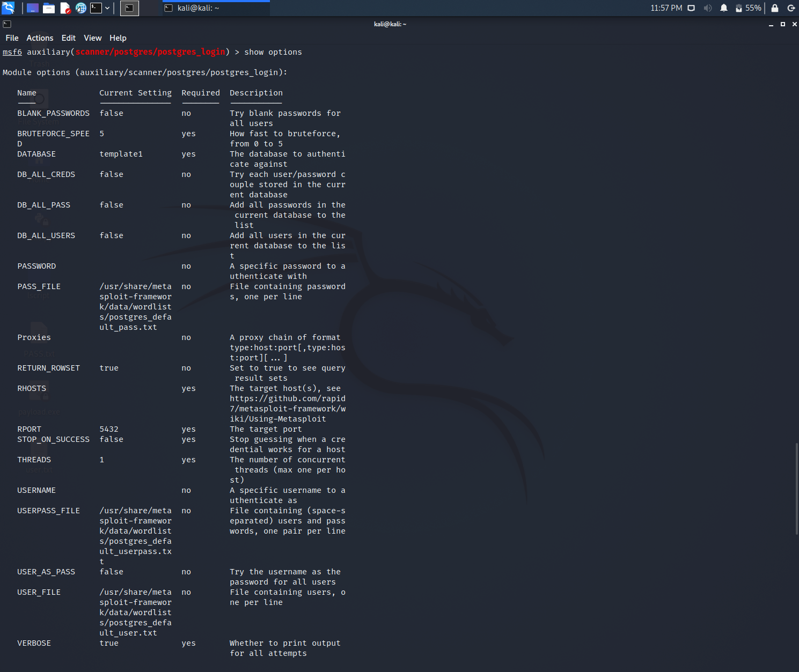Viewport: 799px width, 672px height.
Task: Click the 'ult_pass.txt' path line
Action: 128,327
